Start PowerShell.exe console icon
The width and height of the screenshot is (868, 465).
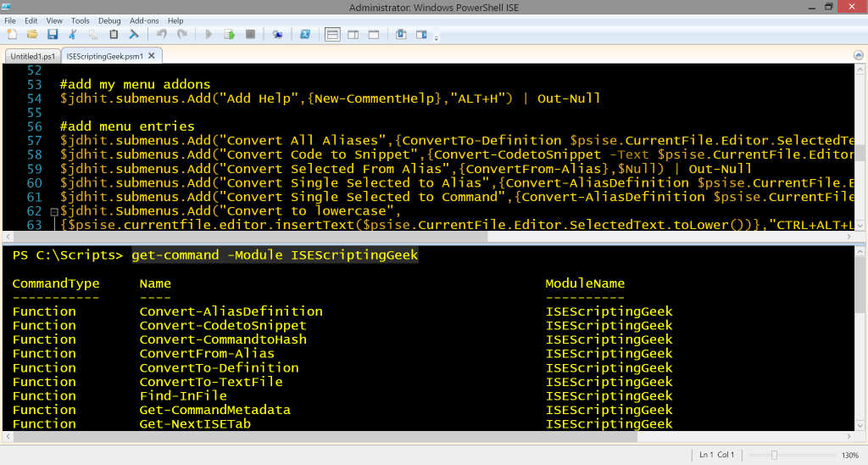[305, 34]
